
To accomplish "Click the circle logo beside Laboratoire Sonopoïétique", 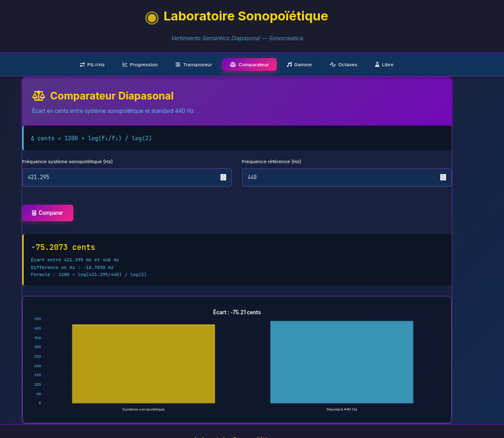I will [x=152, y=17].
